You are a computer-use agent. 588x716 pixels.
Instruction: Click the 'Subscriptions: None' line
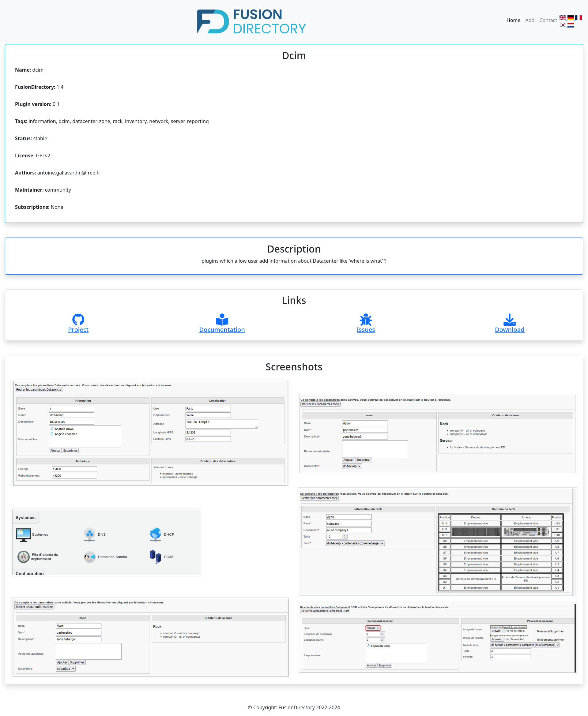[x=39, y=207]
